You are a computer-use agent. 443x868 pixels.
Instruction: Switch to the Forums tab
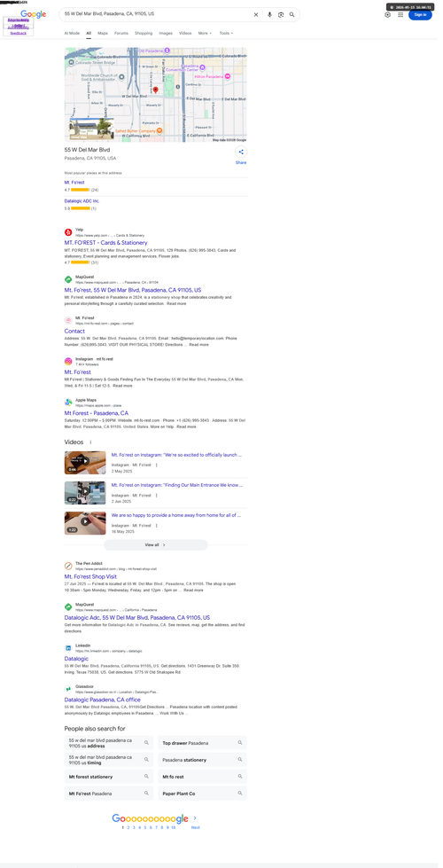(121, 33)
